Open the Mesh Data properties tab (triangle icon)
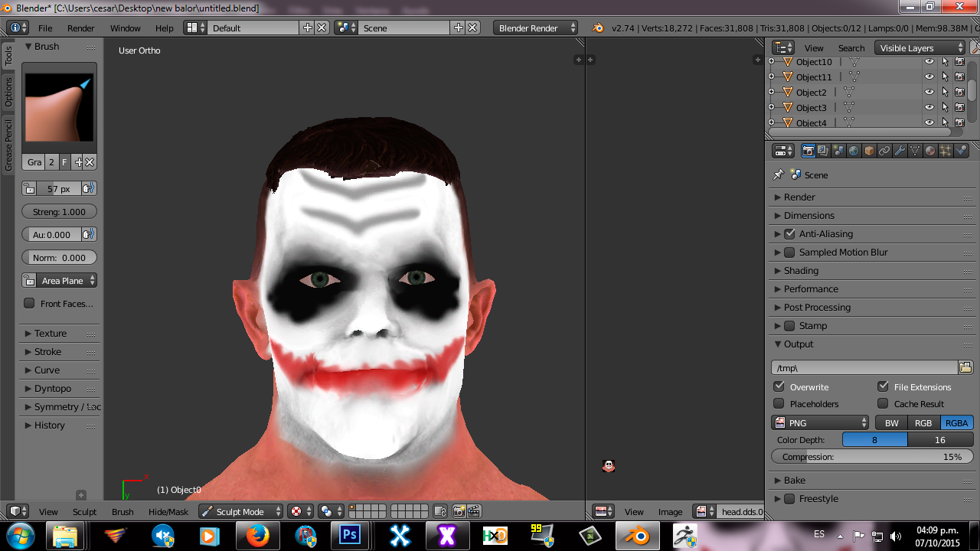 coord(915,151)
